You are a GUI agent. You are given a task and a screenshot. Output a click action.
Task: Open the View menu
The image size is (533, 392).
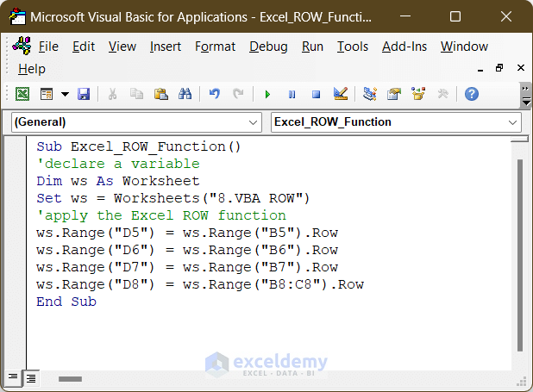tap(122, 47)
